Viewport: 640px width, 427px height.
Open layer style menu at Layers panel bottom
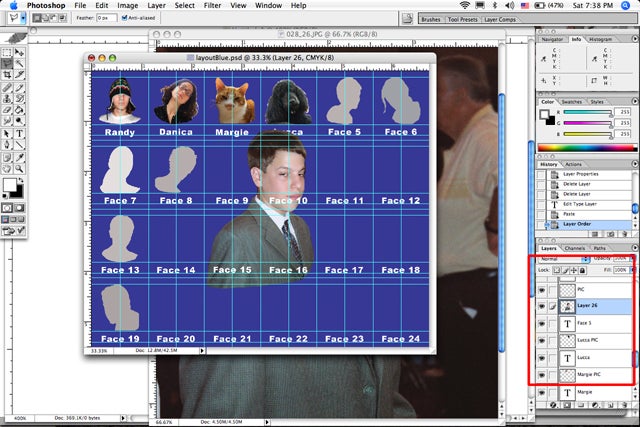point(553,405)
